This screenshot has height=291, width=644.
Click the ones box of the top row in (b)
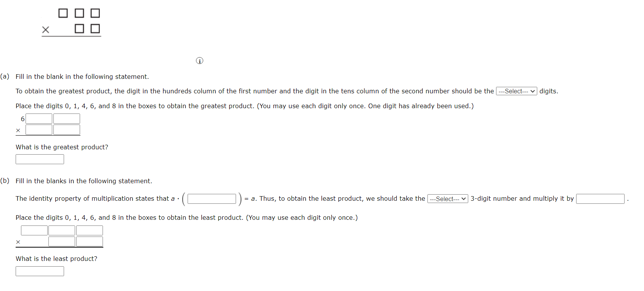pos(90,230)
